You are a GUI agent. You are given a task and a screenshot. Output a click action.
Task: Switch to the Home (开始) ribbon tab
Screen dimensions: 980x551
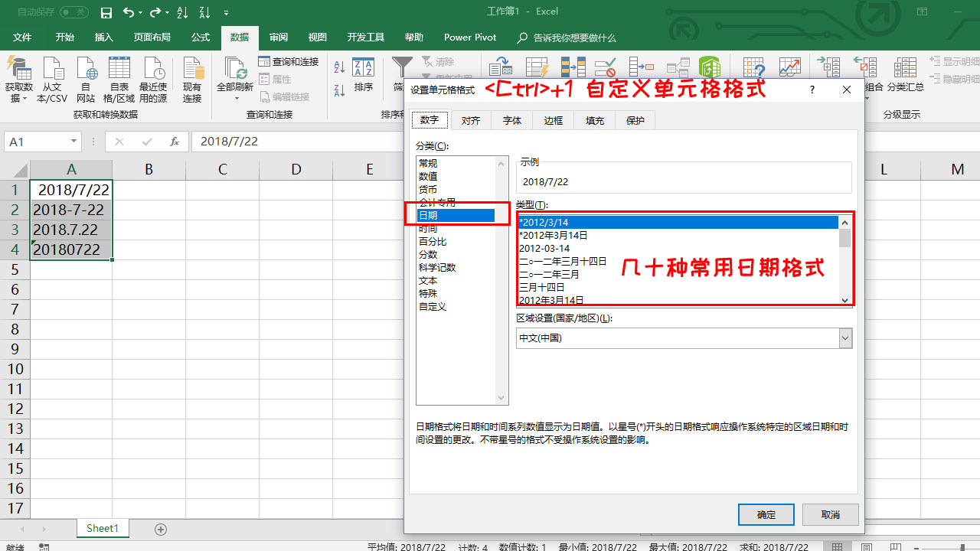(x=64, y=37)
